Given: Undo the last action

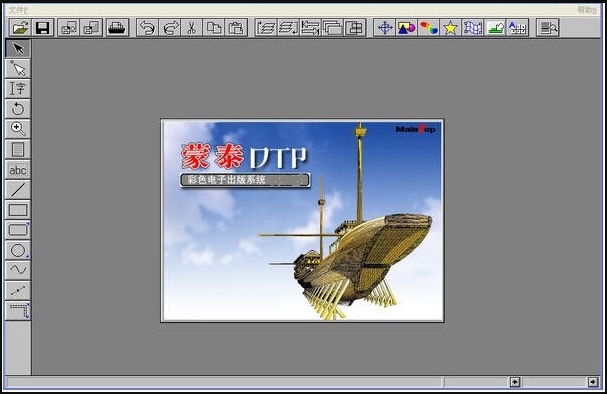Looking at the screenshot, I should click(147, 28).
